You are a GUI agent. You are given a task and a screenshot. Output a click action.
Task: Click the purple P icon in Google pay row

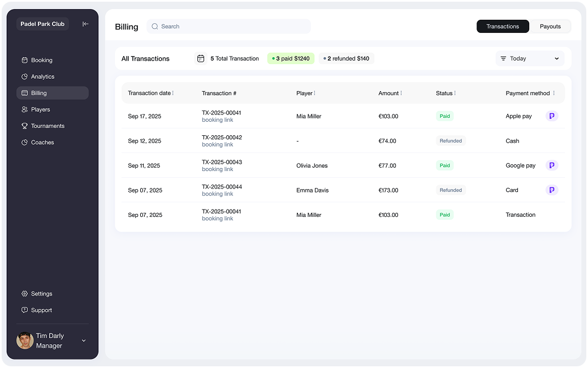(551, 165)
